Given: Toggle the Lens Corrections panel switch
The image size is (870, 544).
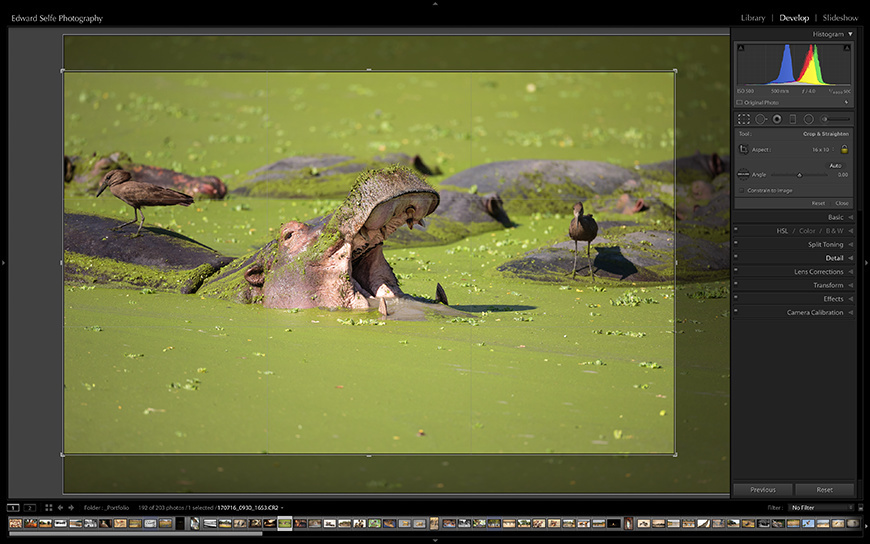Looking at the screenshot, I should [x=736, y=270].
